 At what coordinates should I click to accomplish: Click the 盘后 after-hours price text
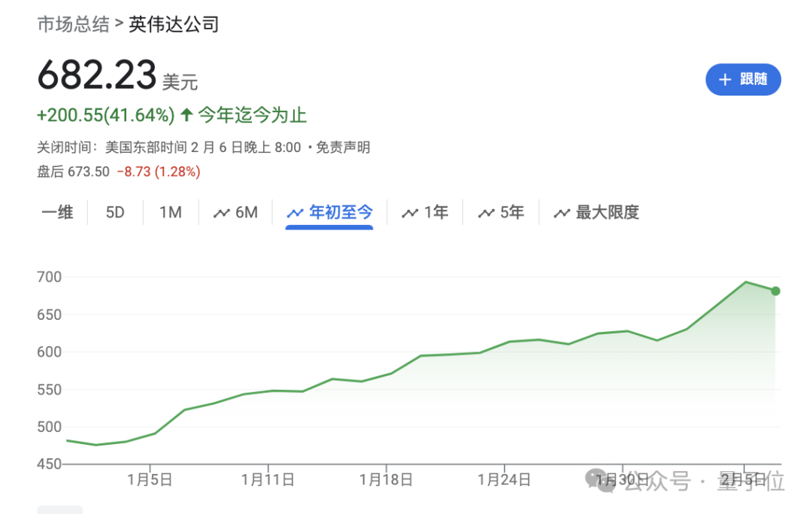pyautogui.click(x=51, y=172)
